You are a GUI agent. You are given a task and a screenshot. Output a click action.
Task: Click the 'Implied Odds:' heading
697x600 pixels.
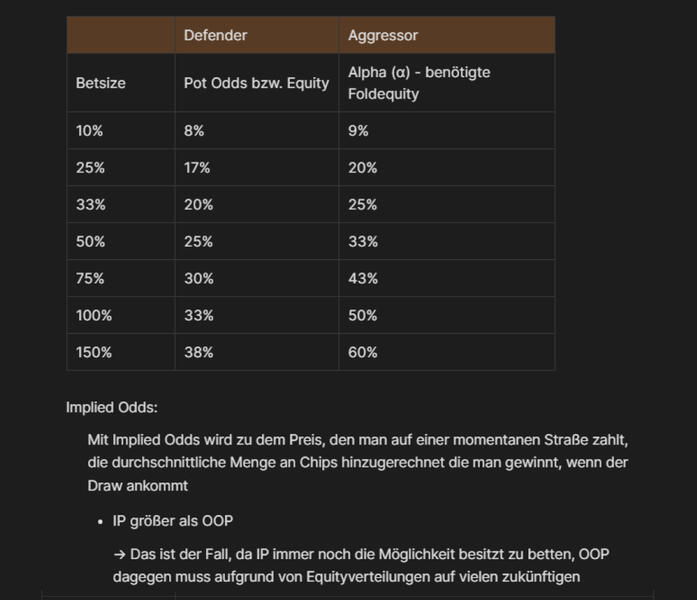tap(112, 407)
